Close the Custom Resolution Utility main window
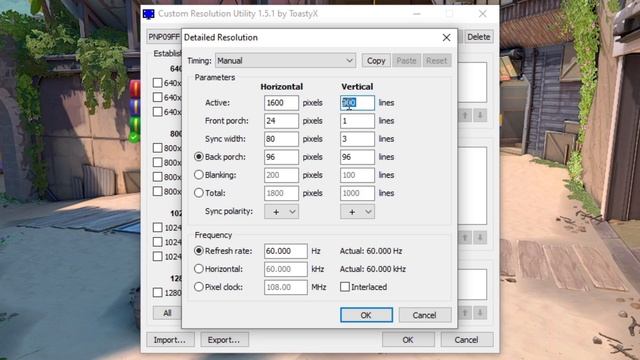Image resolution: width=640 pixels, height=360 pixels. pos(482,14)
